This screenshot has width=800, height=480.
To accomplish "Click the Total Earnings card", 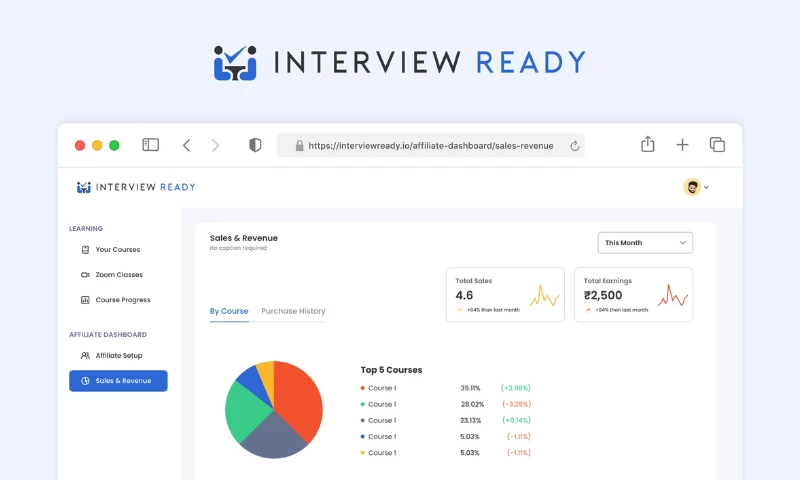I will pos(633,295).
